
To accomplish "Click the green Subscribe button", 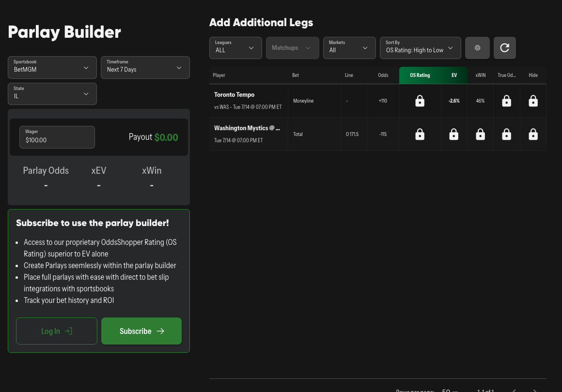I will (x=141, y=331).
